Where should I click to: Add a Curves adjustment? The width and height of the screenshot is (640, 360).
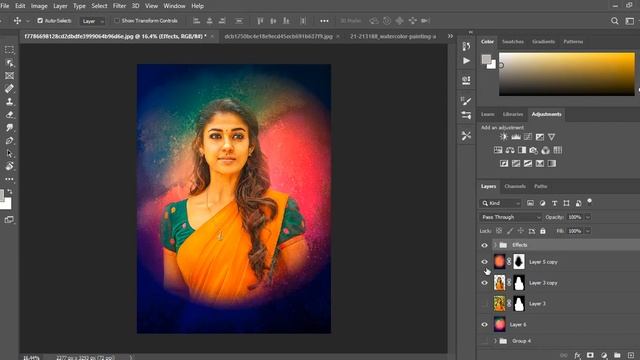528,137
